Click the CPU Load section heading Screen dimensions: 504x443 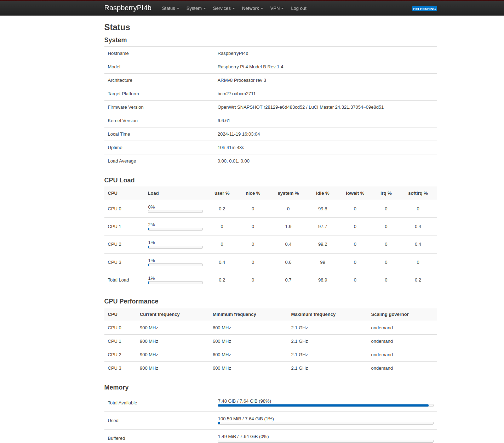[119, 180]
